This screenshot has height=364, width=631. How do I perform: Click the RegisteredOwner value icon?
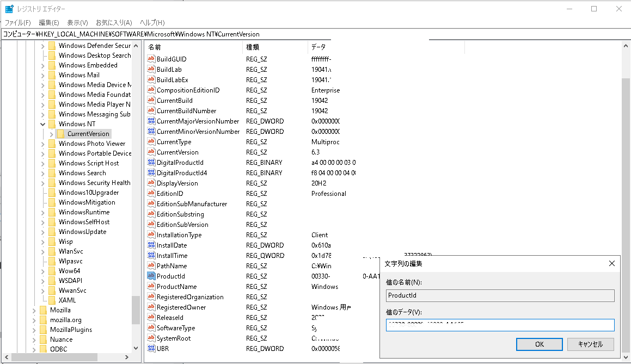pyautogui.click(x=151, y=307)
